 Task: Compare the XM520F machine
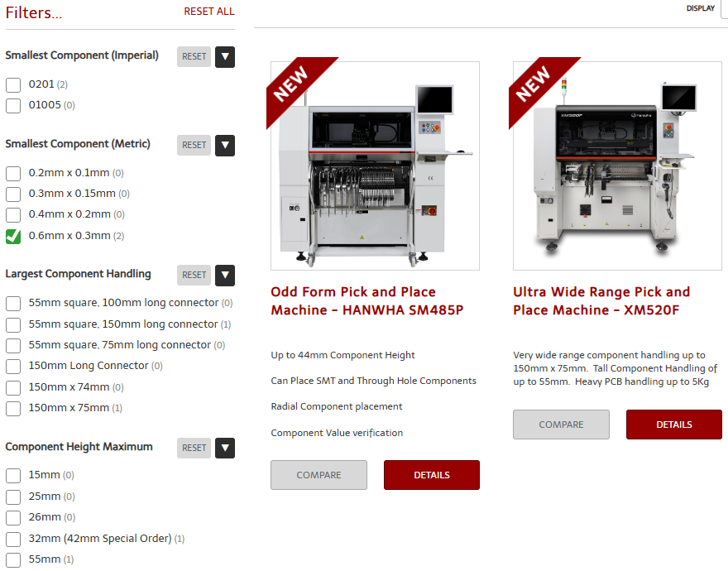(x=562, y=425)
